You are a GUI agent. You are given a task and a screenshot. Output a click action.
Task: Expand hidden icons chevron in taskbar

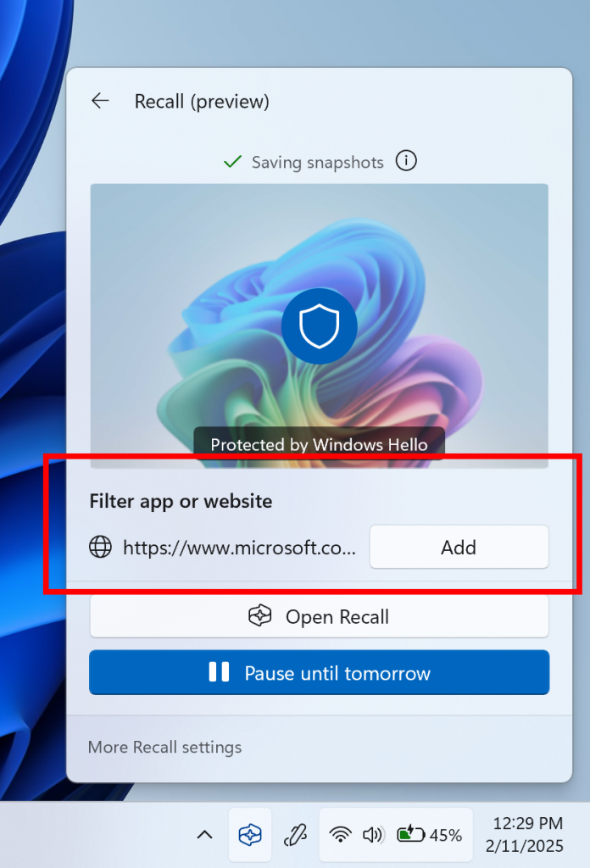coord(204,835)
